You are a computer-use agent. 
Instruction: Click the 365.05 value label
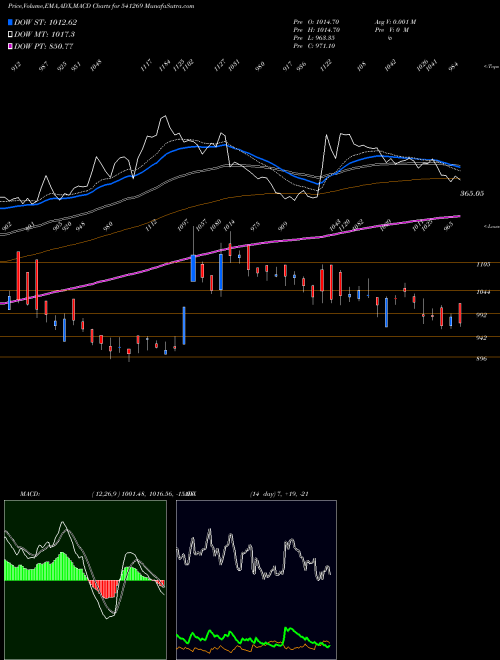[472, 194]
